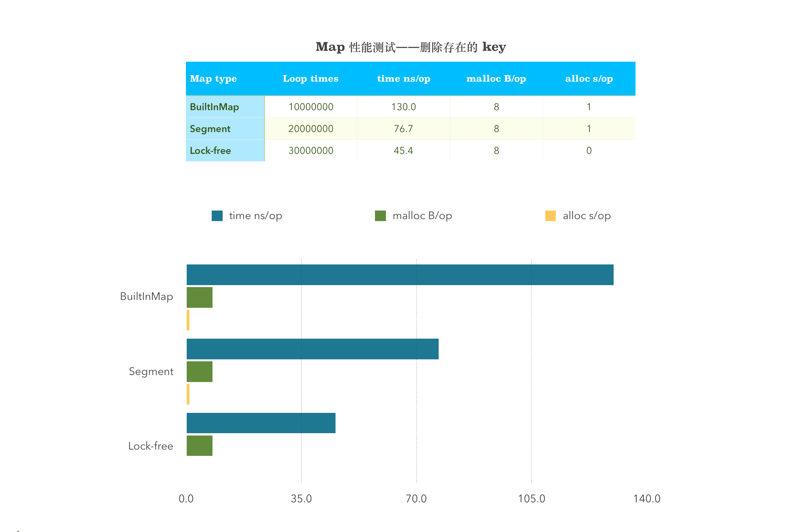The height and width of the screenshot is (532, 798).
Task: Click the yellow 'alloc s/op' legend swatch
Action: coord(550,216)
